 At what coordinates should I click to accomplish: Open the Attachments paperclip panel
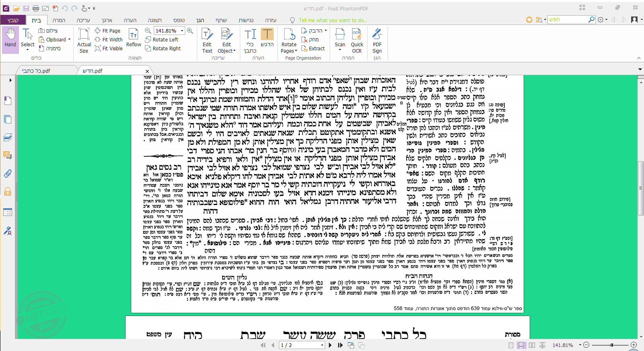[x=8, y=173]
